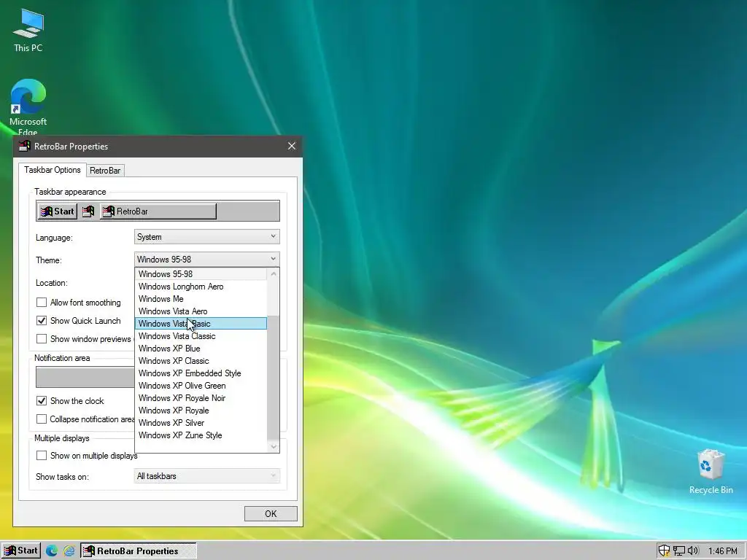Close the RetroBar Properties dialog

pyautogui.click(x=292, y=146)
